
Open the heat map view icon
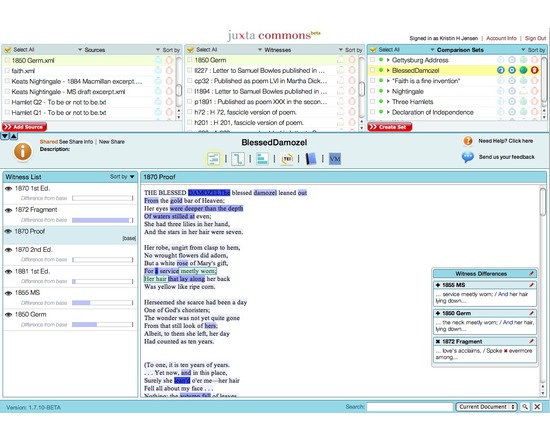coord(214,159)
